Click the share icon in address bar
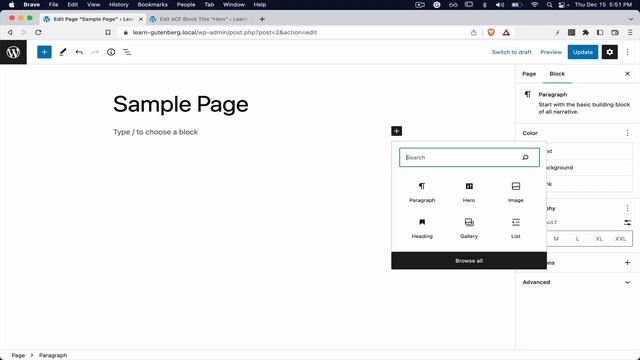The image size is (640, 360). [473, 32]
